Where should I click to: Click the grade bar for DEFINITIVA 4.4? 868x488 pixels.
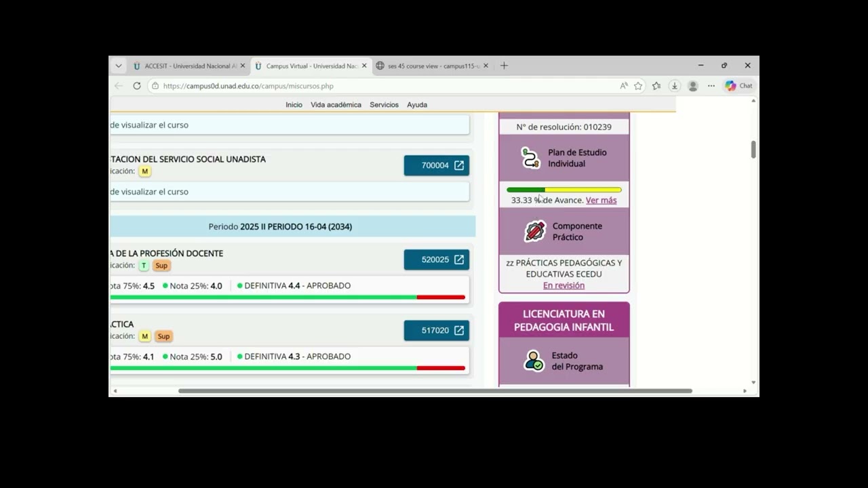(288, 298)
